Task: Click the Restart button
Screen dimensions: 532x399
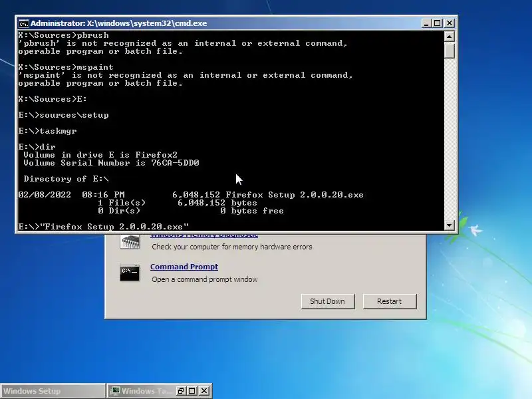Action: tap(390, 301)
